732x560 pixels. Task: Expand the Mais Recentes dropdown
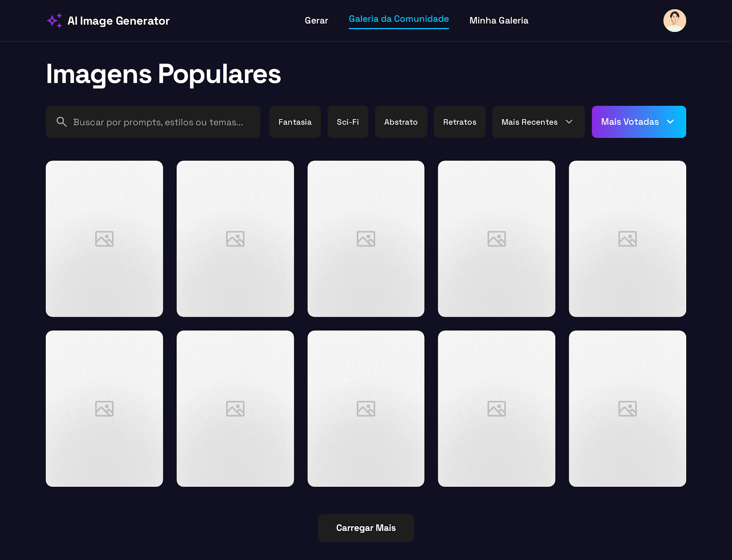529,122
